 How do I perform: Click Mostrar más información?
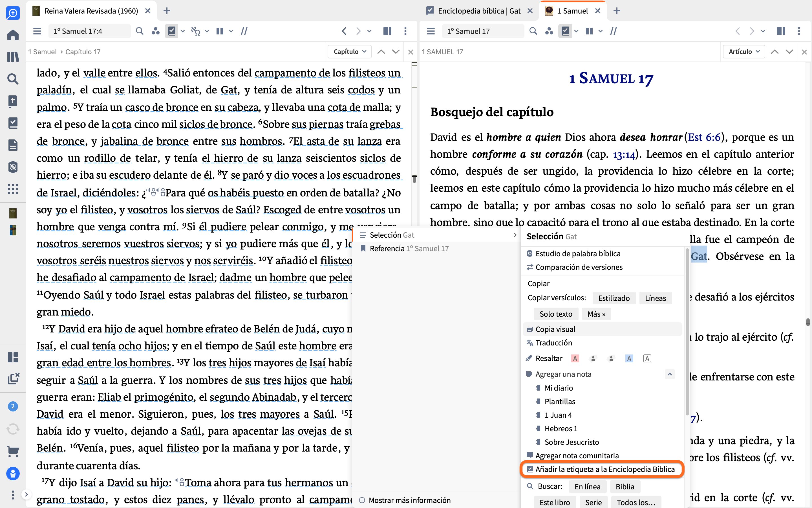[x=405, y=500]
